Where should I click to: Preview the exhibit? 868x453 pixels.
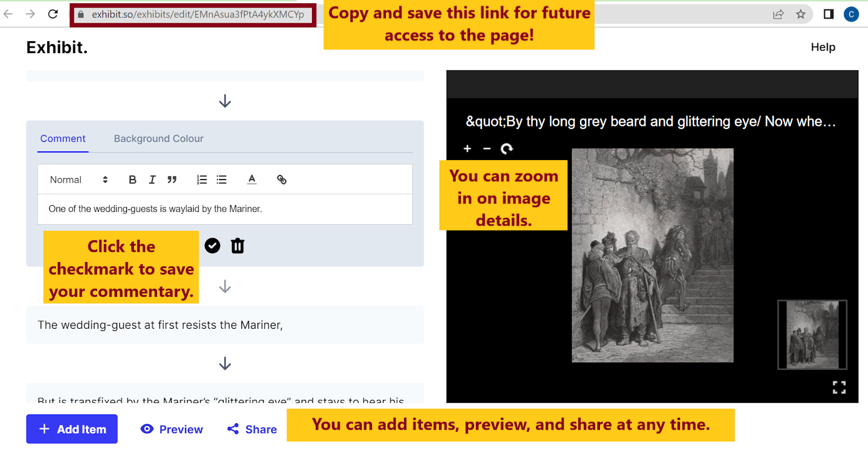pos(171,429)
